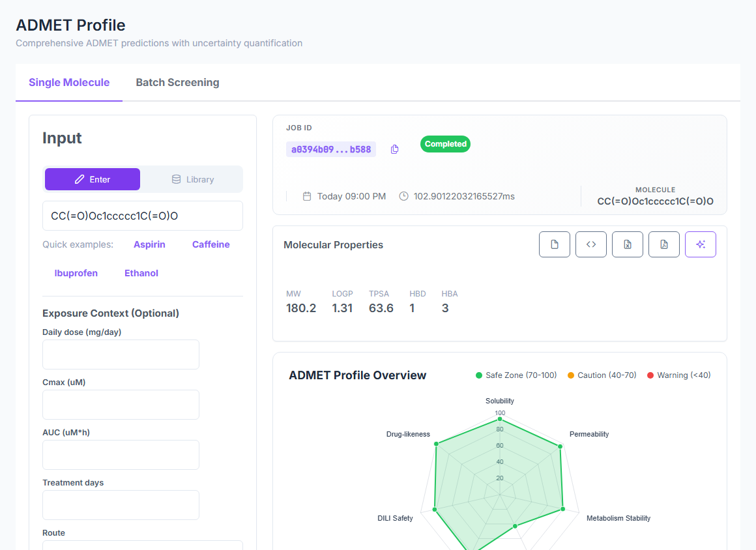
Task: Export results as plain file document
Action: click(x=555, y=244)
